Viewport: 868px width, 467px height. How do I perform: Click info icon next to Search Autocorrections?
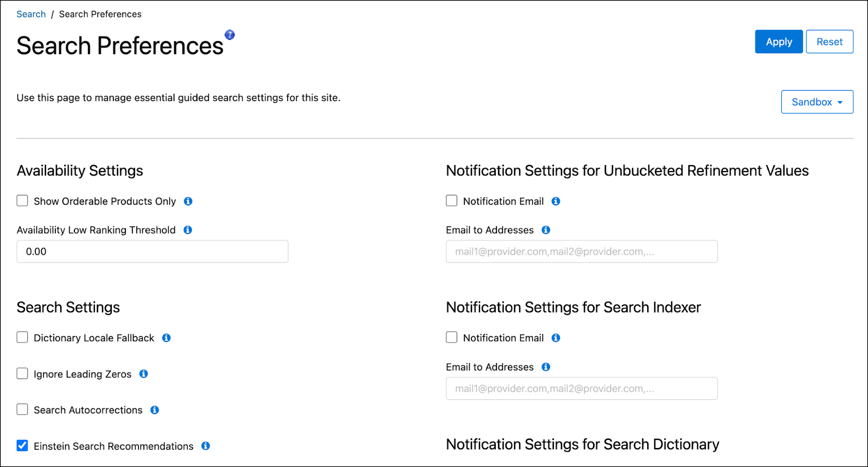click(x=155, y=410)
